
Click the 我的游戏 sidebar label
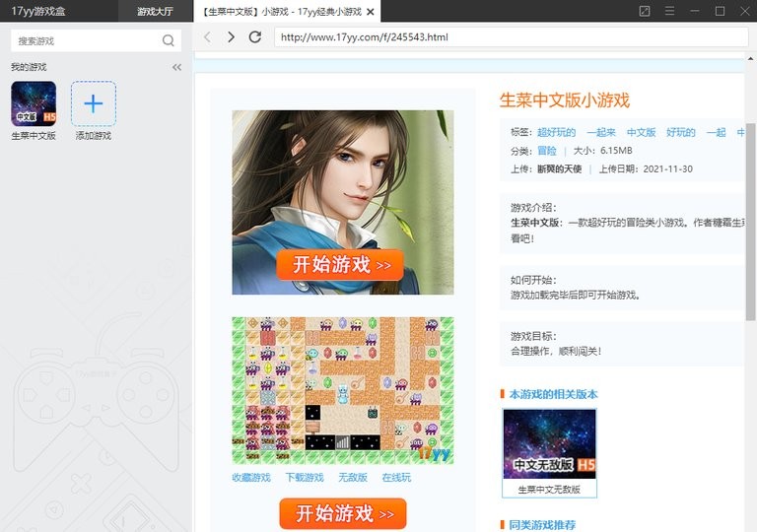click(x=29, y=67)
